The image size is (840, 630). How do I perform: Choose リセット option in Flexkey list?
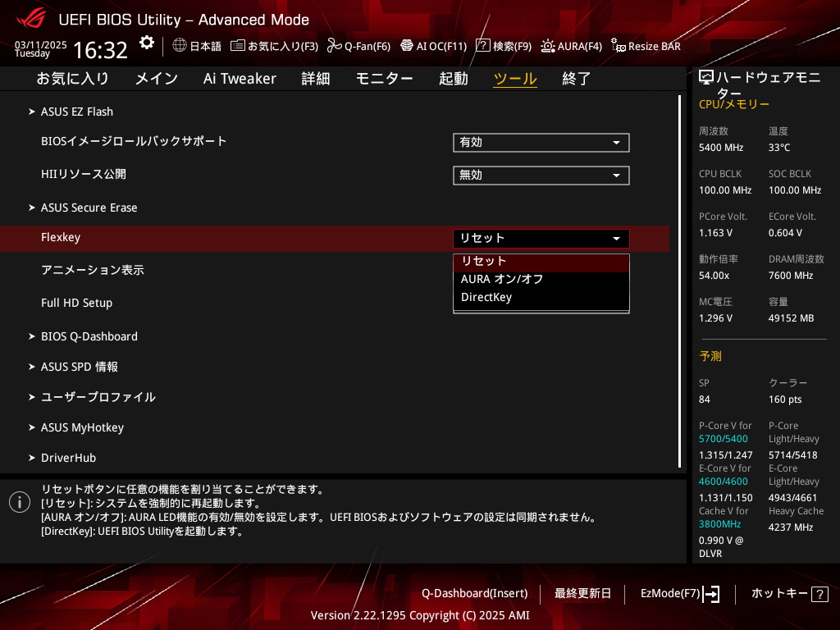tap(541, 262)
